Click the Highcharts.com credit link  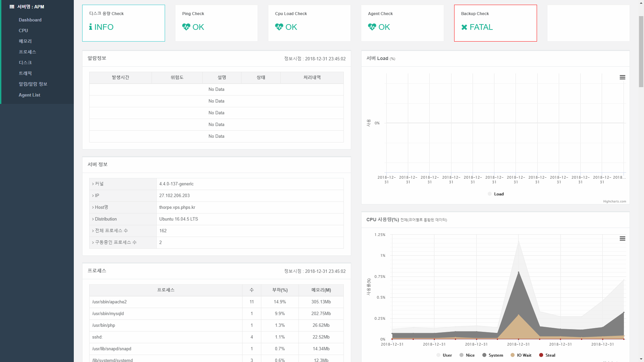(x=614, y=201)
